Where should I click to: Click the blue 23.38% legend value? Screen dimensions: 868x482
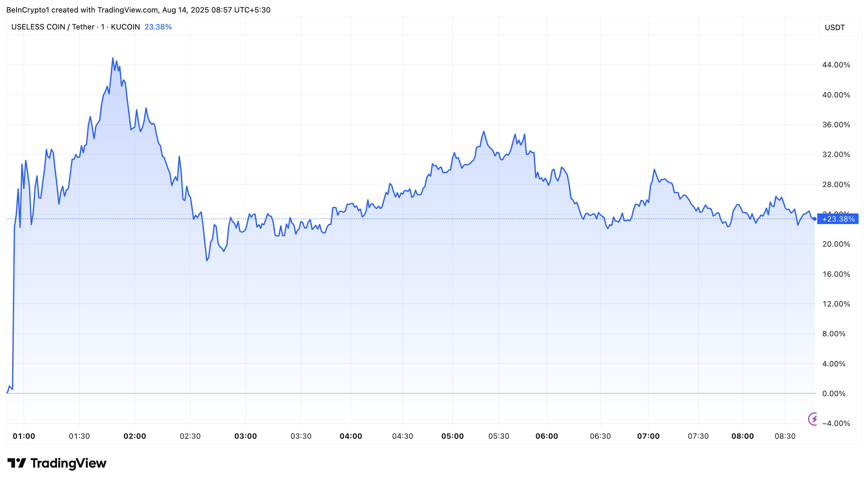click(158, 27)
